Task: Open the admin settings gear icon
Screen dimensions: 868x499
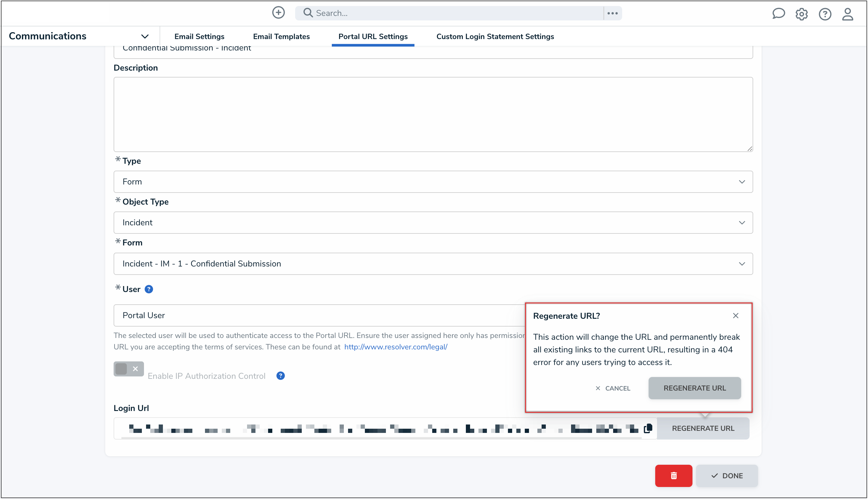Action: [802, 14]
